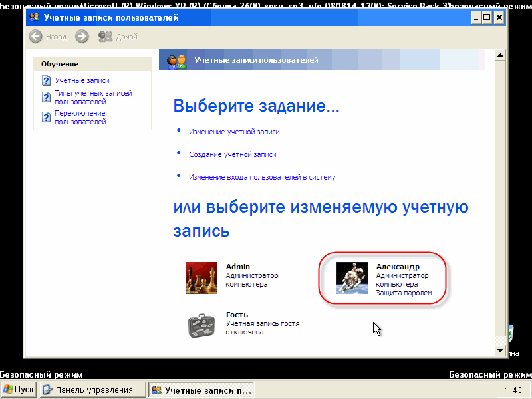Open Переключение пользователей help topic
The width and height of the screenshot is (532, 399).
(80, 118)
